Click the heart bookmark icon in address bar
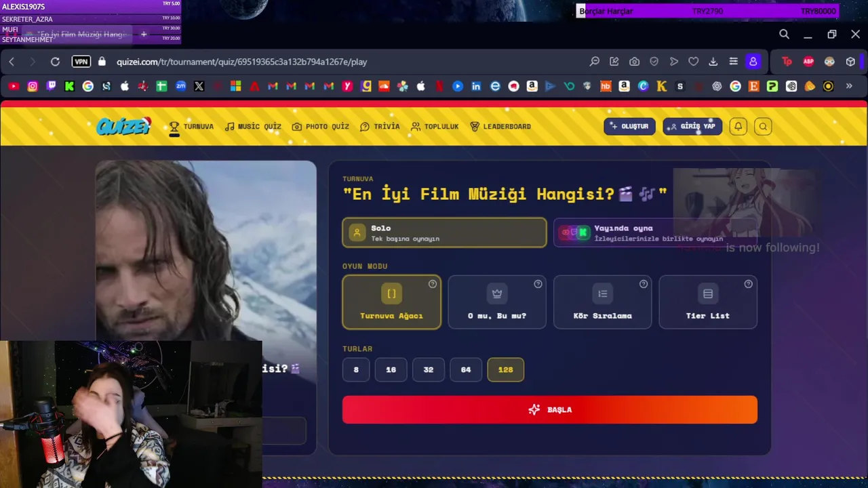The image size is (868, 488). (x=693, y=62)
